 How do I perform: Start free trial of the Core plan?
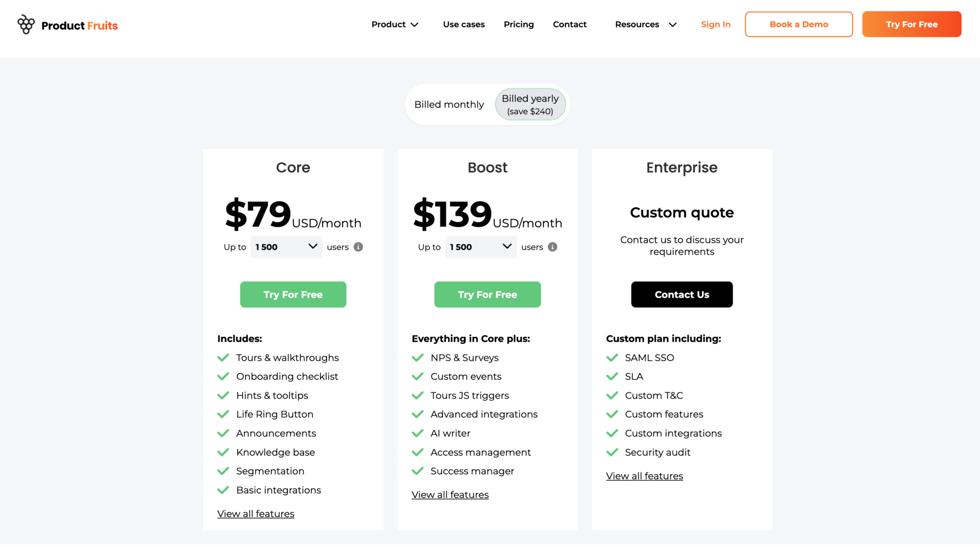pos(293,294)
